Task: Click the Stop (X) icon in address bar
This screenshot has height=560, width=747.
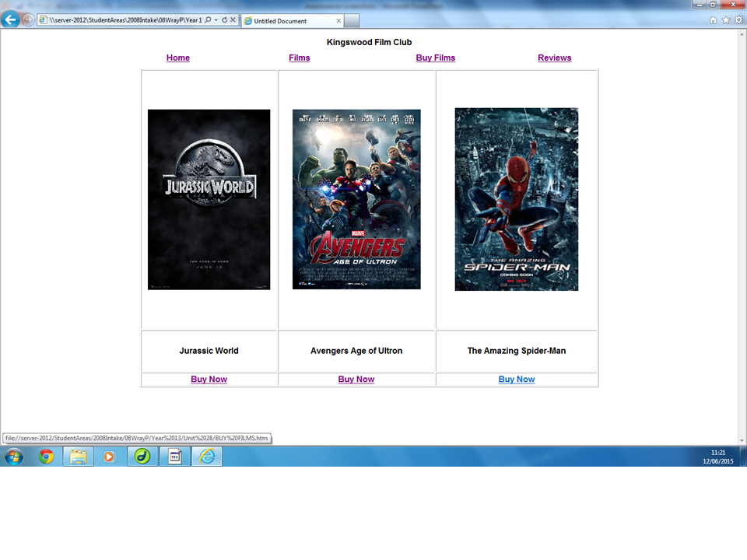Action: click(x=233, y=20)
